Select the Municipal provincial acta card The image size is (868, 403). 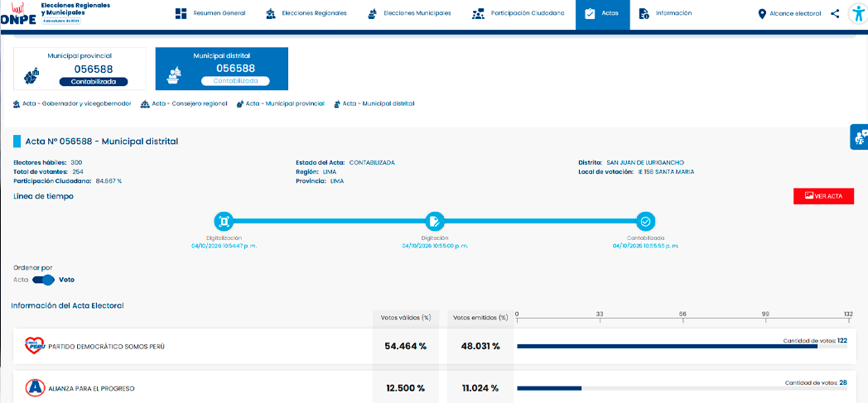(x=80, y=69)
